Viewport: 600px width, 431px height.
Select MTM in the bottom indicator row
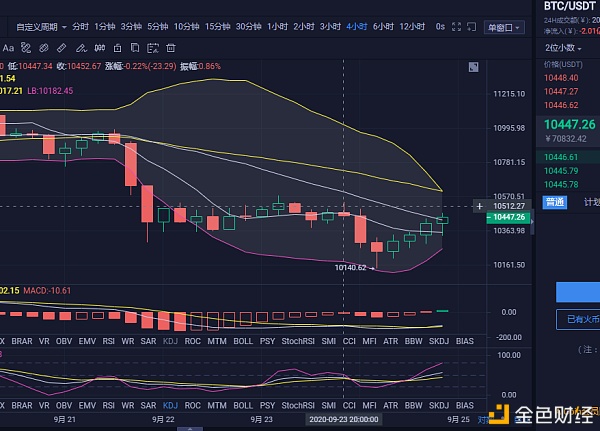[x=217, y=405]
